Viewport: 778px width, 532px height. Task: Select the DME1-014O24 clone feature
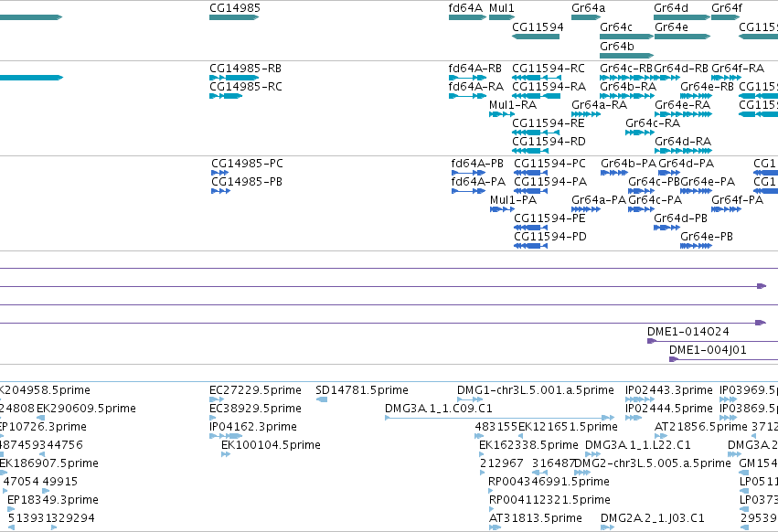point(712,341)
